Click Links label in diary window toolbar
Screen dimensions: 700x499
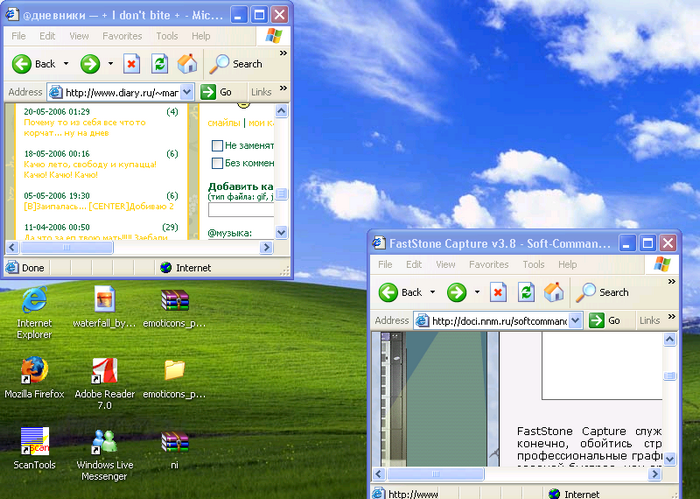[x=261, y=92]
